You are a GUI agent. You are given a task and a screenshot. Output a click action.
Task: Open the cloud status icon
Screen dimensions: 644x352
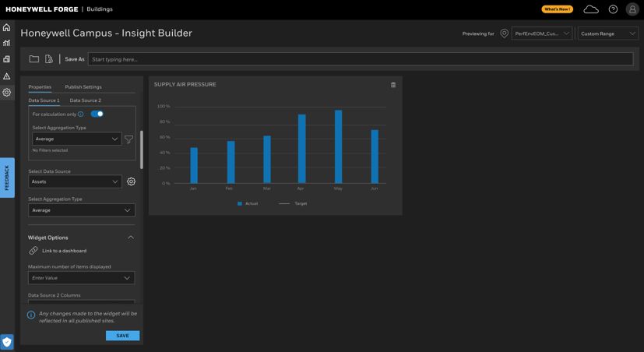coord(591,9)
